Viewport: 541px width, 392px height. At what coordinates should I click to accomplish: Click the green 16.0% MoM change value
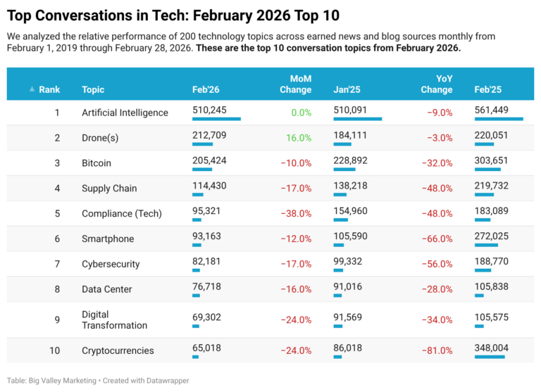[x=298, y=138]
